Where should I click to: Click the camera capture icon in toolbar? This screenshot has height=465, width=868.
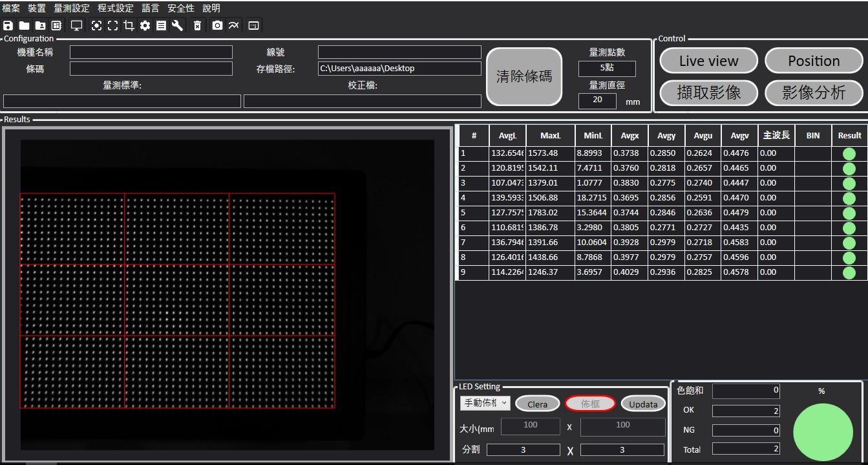tap(217, 26)
